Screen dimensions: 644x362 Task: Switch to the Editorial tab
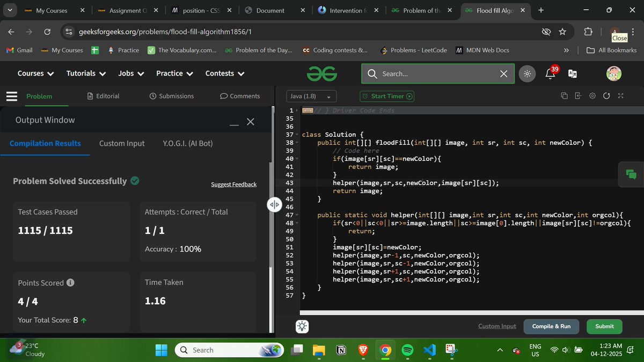pos(104,96)
